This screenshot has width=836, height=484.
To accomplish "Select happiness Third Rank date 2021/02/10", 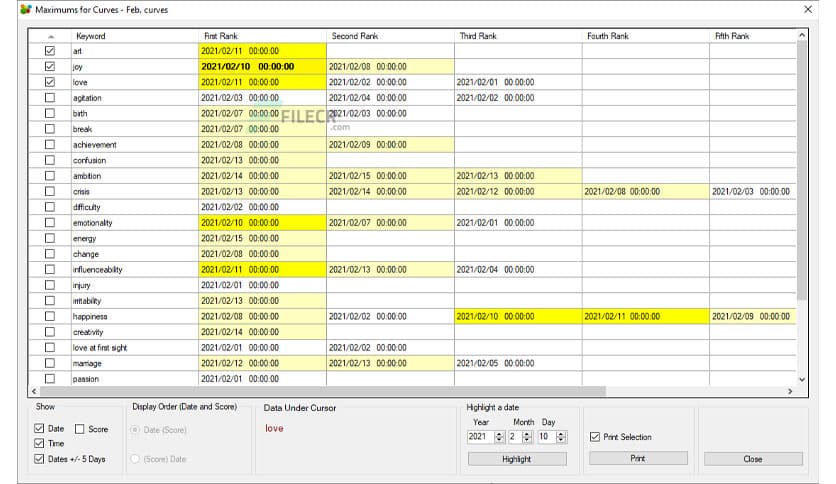I will coord(518,316).
